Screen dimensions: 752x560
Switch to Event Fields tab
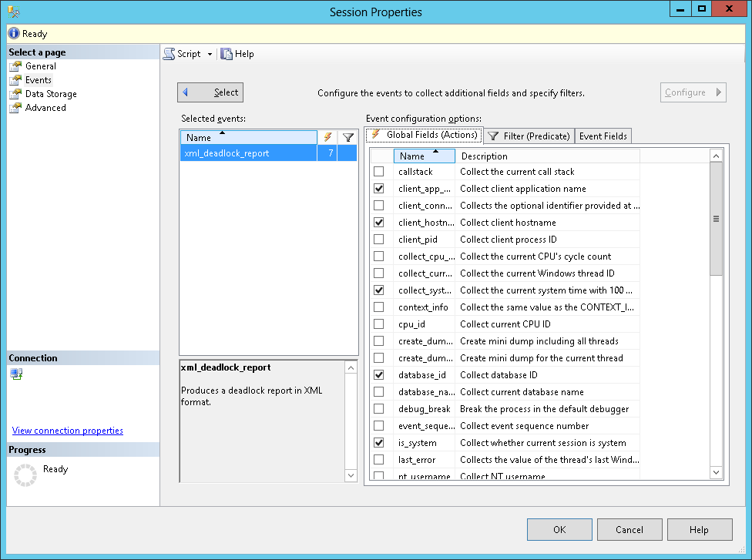pos(603,136)
